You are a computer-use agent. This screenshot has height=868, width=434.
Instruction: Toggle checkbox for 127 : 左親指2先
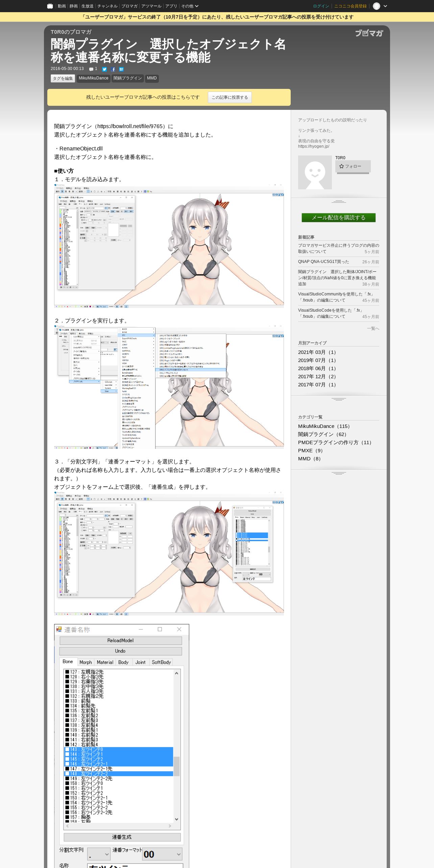(x=67, y=672)
